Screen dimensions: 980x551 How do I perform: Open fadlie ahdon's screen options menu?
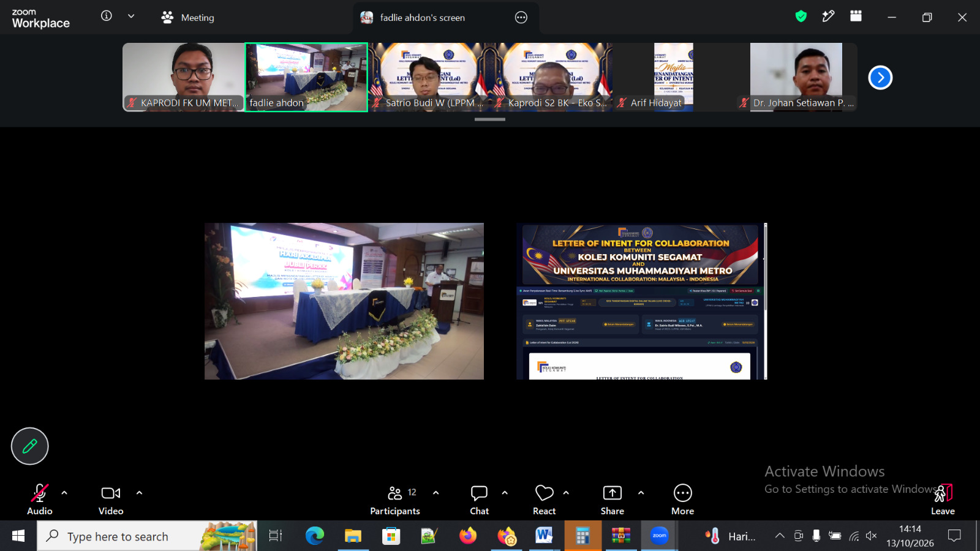521,18
